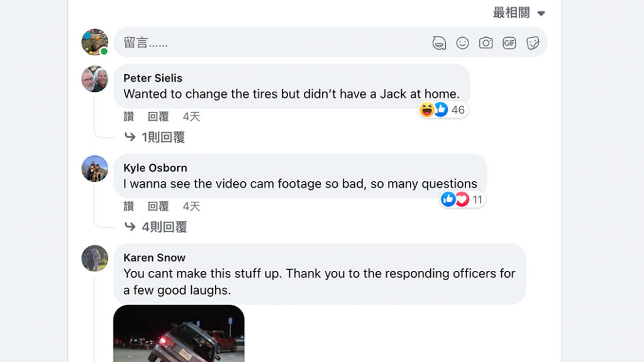Like Kyle Osborn's comment with 讚
Image resolution: width=644 pixels, height=362 pixels.
129,206
